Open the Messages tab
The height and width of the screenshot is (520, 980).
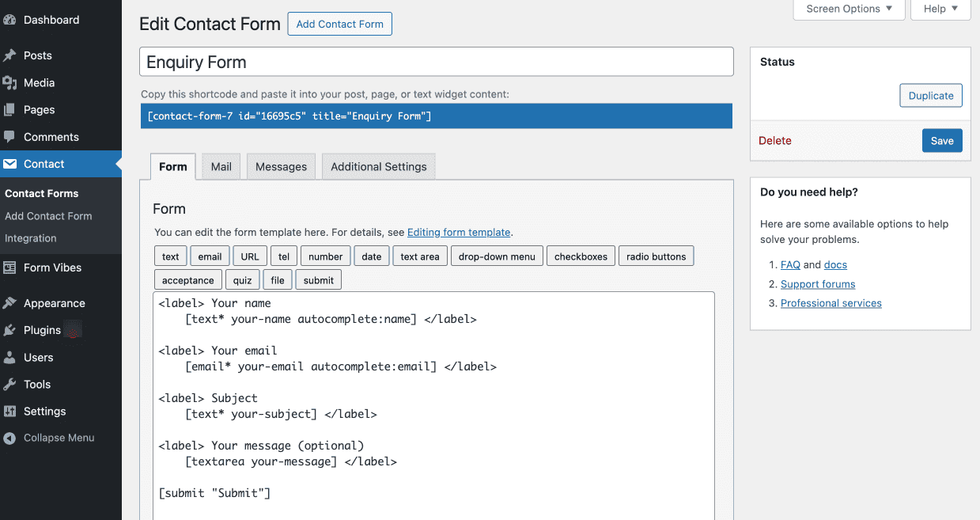coord(281,166)
